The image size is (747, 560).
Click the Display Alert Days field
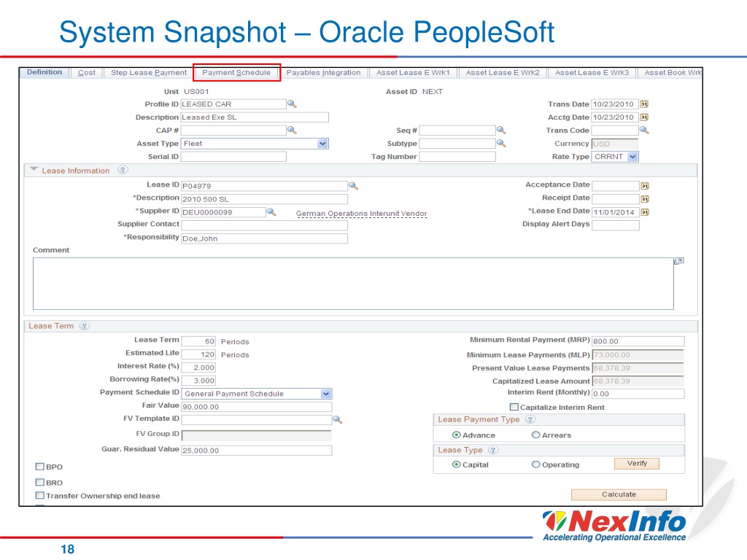[616, 225]
